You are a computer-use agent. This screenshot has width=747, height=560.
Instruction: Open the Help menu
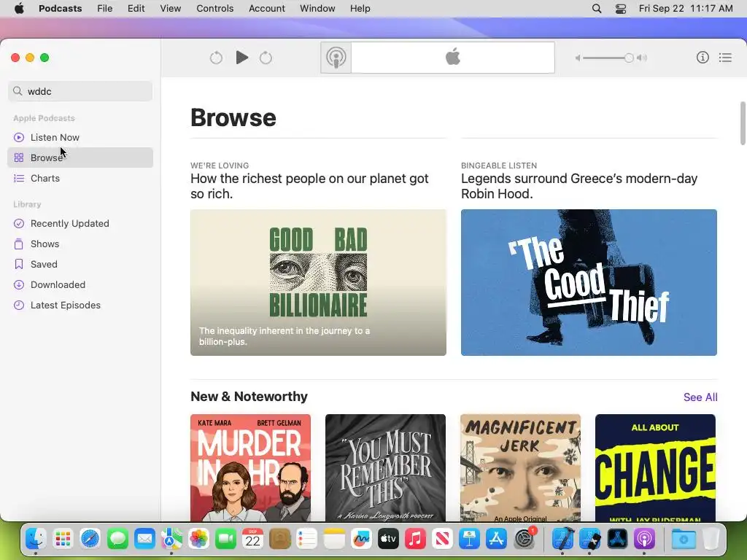click(360, 9)
